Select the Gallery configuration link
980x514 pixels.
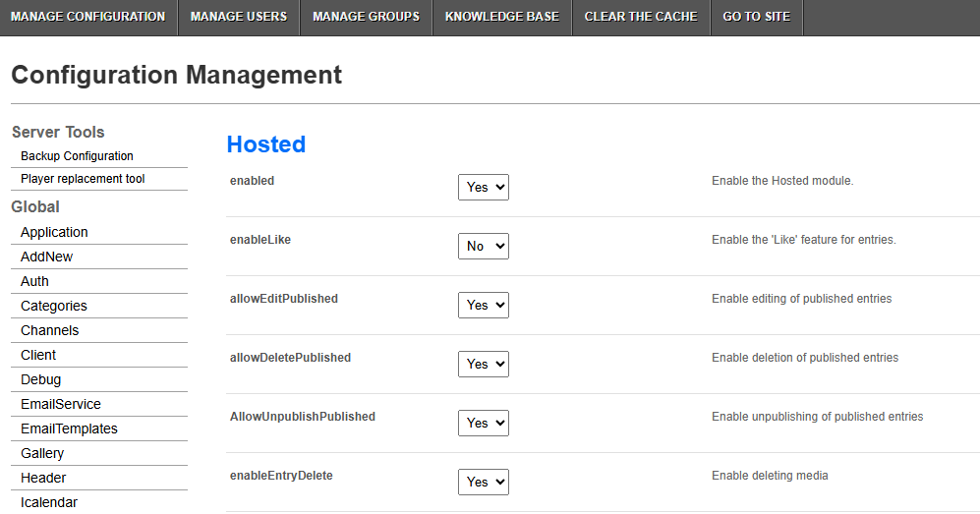click(42, 453)
